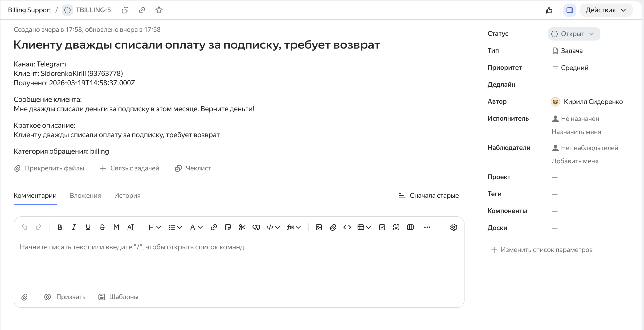644x330 pixels.
Task: Open the editor settings gear
Action: coord(454,227)
